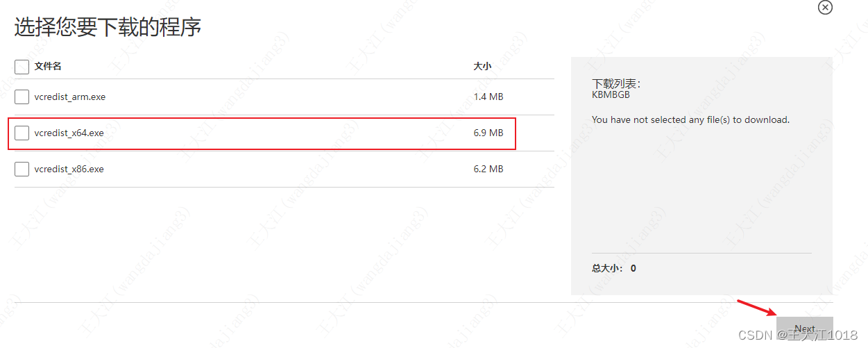Image resolution: width=868 pixels, height=348 pixels.
Task: Click the 大小 column header
Action: pyautogui.click(x=482, y=66)
